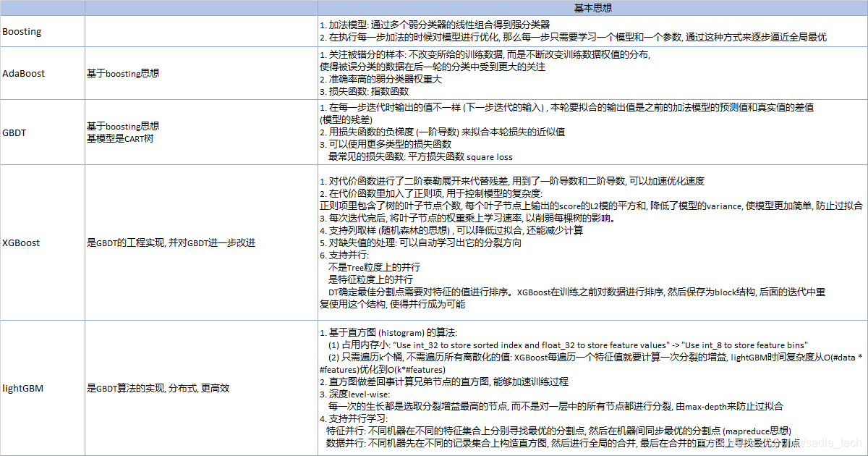Select the "AdaBoost" row name cell
Image resolution: width=868 pixels, height=456 pixels.
click(x=42, y=73)
